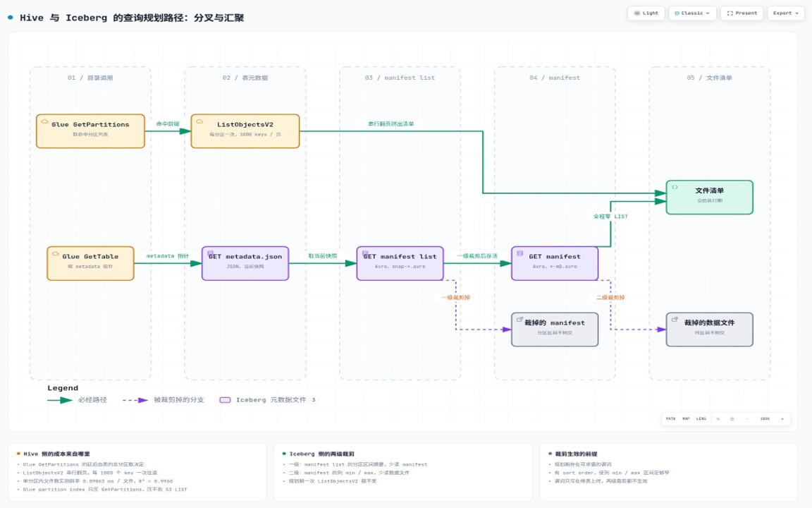This screenshot has width=812, height=508.
Task: Select the LENS mode tab
Action: pyautogui.click(x=701, y=419)
